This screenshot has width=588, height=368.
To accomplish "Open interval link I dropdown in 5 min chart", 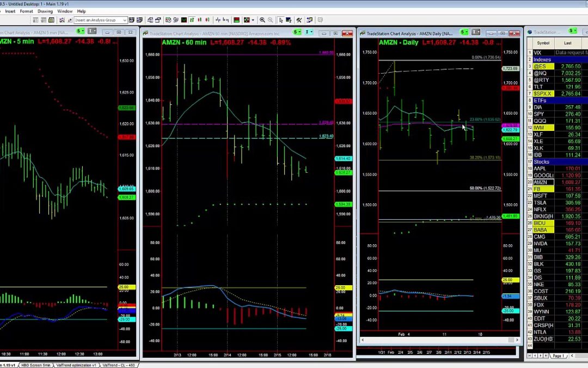I will click(92, 31).
